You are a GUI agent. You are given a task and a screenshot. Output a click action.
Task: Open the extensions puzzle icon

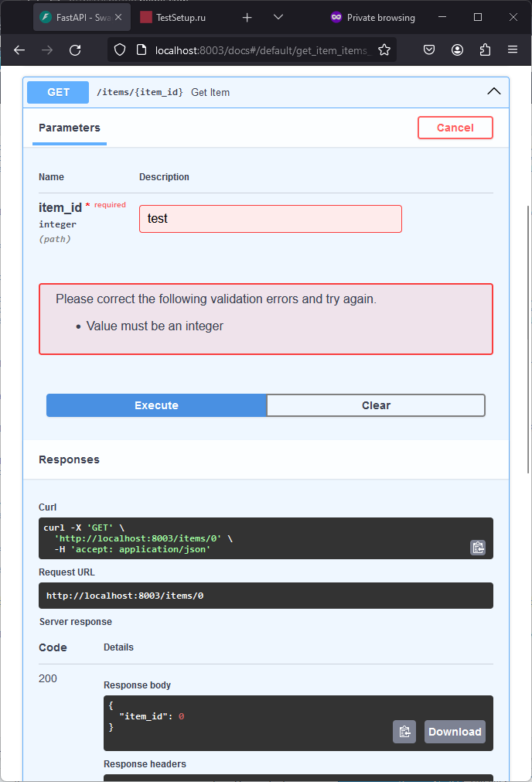[x=485, y=50]
